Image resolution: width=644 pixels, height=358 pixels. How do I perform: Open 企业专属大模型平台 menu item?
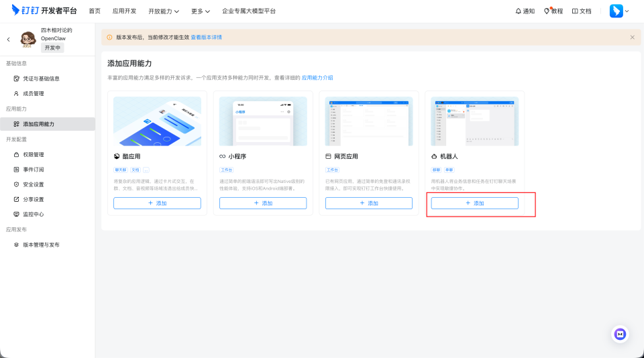pyautogui.click(x=249, y=11)
